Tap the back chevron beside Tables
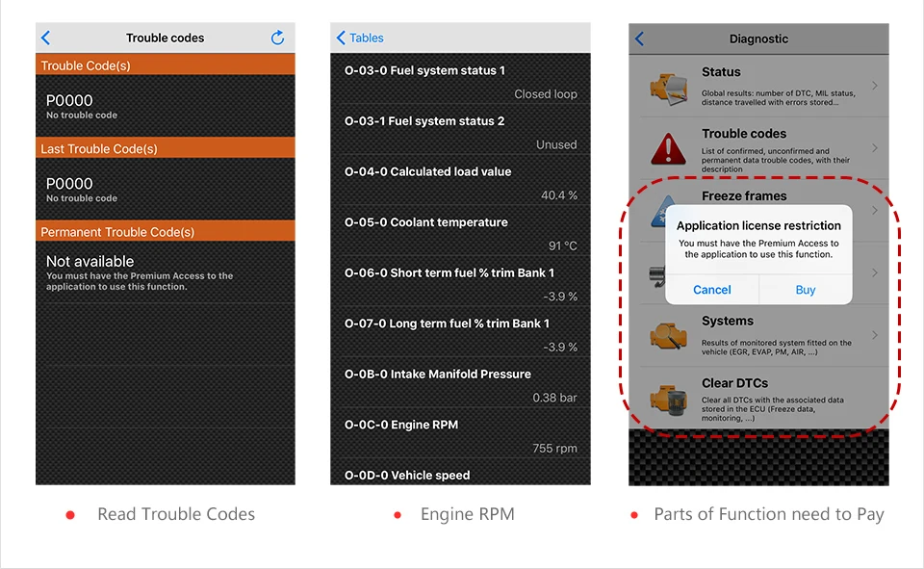The image size is (924, 569). pyautogui.click(x=343, y=37)
